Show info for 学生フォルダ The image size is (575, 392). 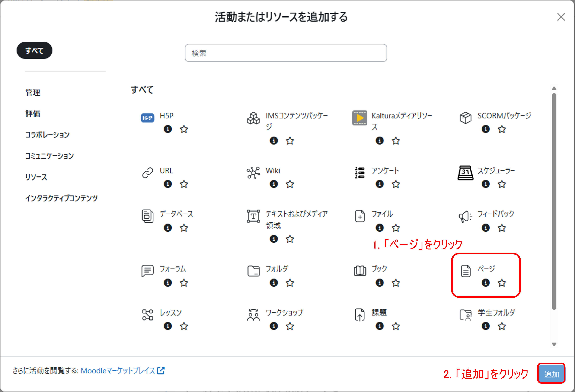[x=486, y=326]
